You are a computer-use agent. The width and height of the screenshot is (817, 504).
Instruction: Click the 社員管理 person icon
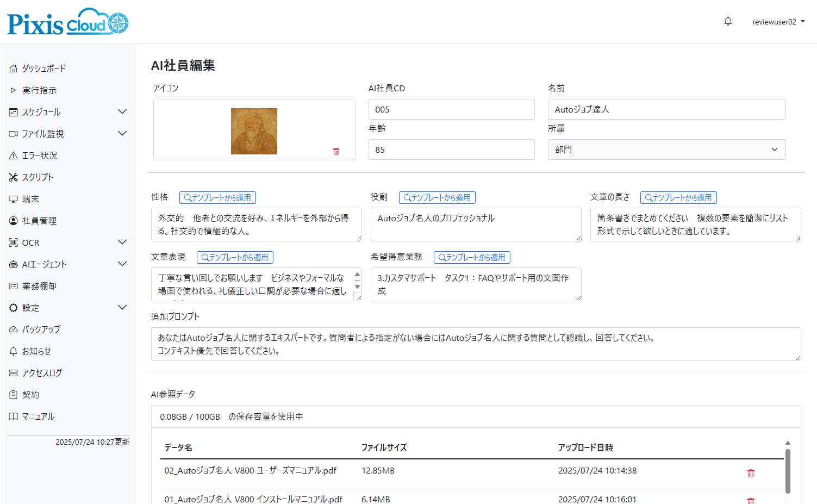coord(14,221)
